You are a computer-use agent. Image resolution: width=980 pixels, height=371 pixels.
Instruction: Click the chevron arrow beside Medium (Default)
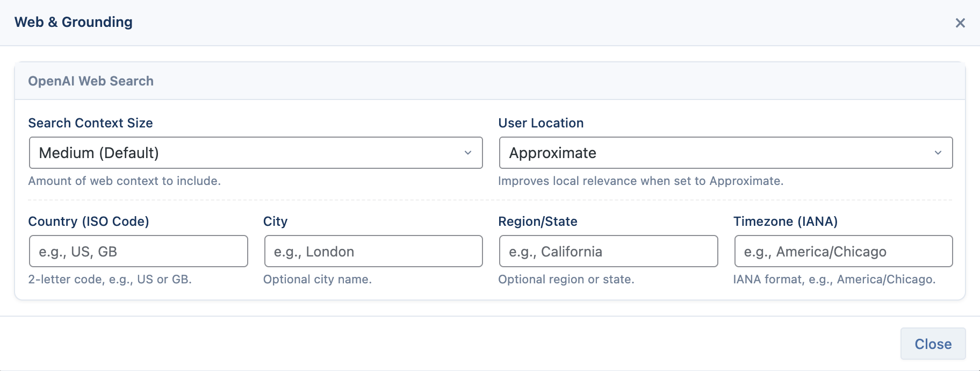pyautogui.click(x=468, y=153)
